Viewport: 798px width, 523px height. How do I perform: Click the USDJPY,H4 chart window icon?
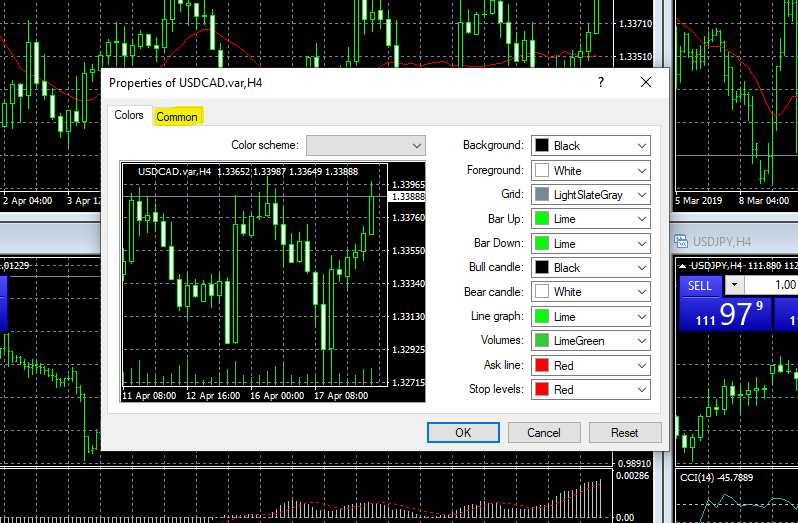[x=681, y=241]
